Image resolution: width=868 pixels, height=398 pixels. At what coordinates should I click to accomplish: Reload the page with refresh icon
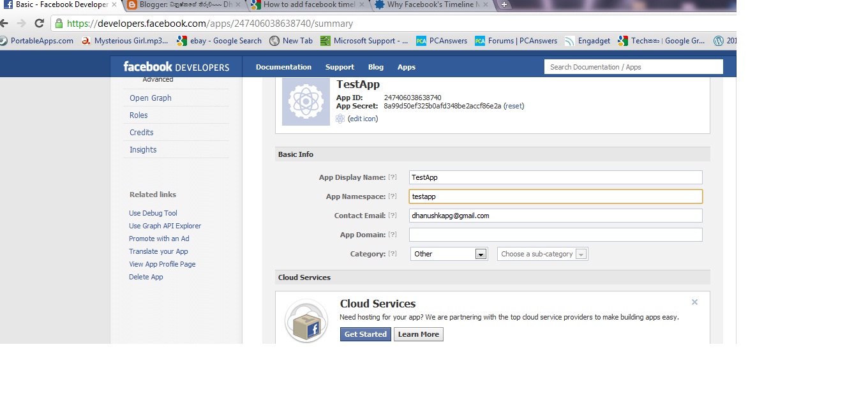click(x=39, y=24)
